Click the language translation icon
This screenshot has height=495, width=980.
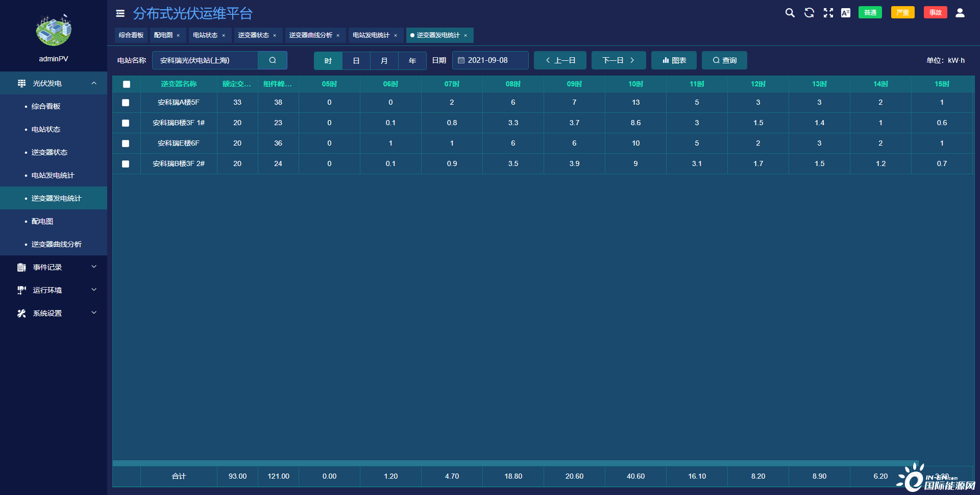[x=846, y=13]
